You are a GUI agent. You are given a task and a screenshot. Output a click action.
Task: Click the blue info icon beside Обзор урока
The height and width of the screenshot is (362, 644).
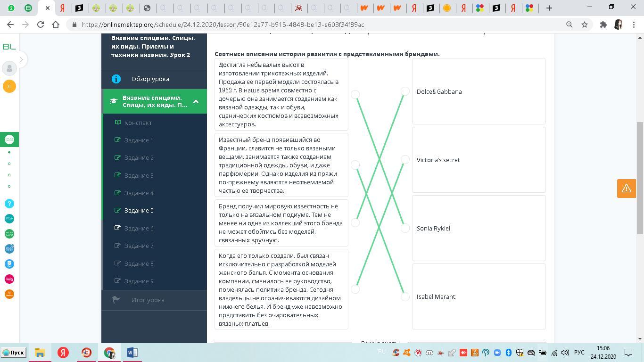tap(116, 79)
